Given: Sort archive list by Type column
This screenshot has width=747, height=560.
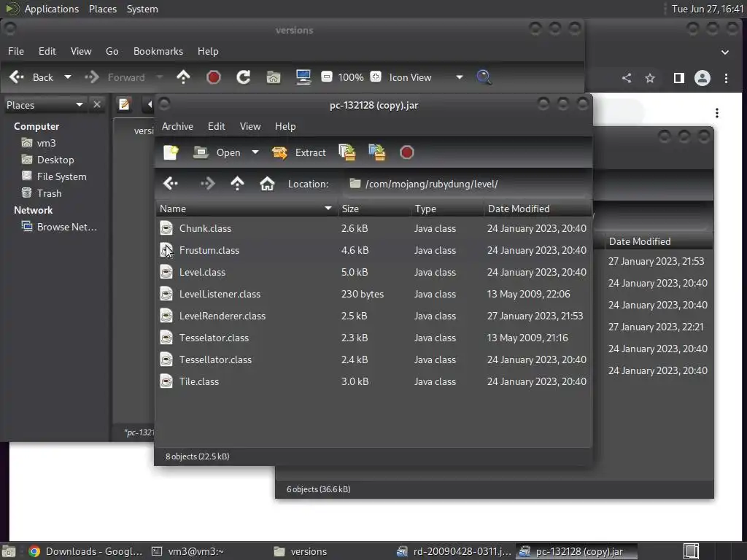Looking at the screenshot, I should point(447,209).
